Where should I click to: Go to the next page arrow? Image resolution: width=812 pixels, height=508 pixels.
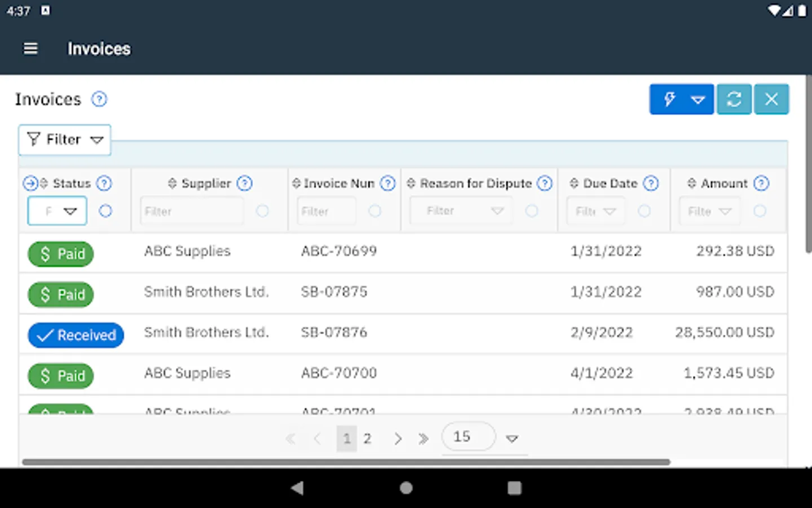pyautogui.click(x=398, y=439)
